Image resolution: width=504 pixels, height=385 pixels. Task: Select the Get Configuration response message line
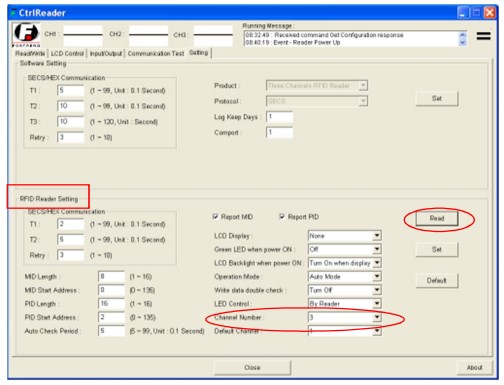(x=324, y=35)
